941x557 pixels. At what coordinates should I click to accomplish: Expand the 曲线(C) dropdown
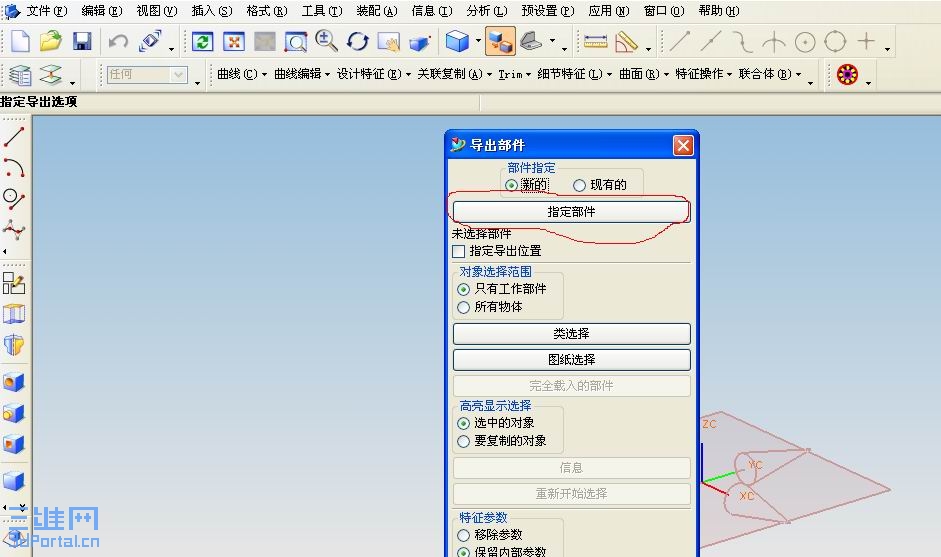(242, 74)
